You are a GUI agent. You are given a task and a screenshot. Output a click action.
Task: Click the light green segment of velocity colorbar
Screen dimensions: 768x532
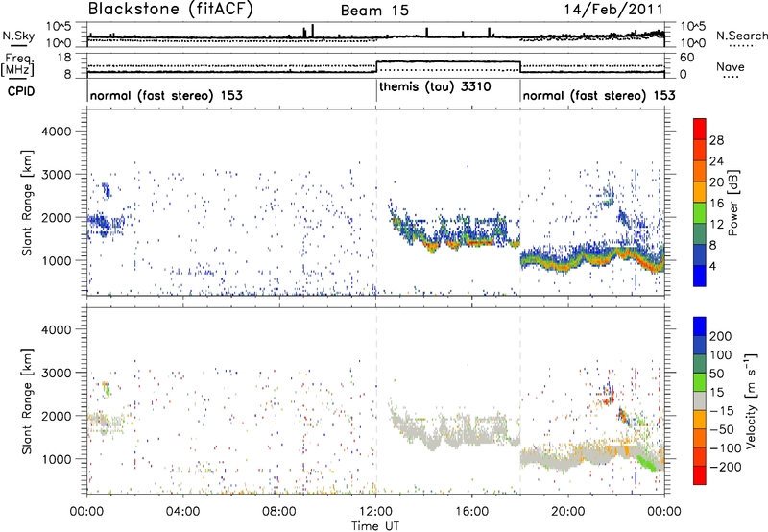700,382
